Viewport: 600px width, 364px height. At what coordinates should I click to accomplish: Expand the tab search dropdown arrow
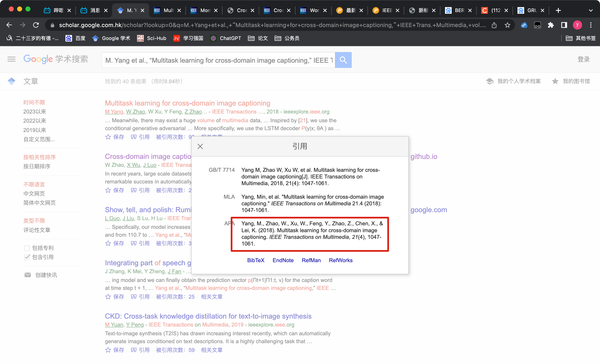(590, 10)
